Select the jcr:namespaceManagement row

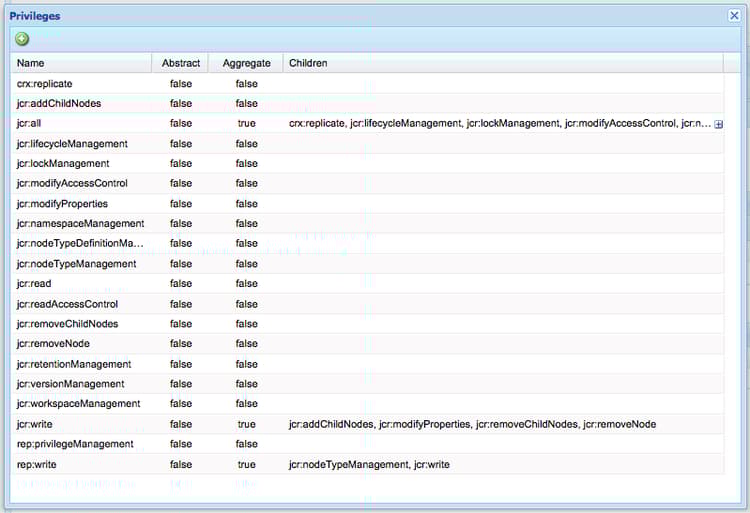point(367,223)
